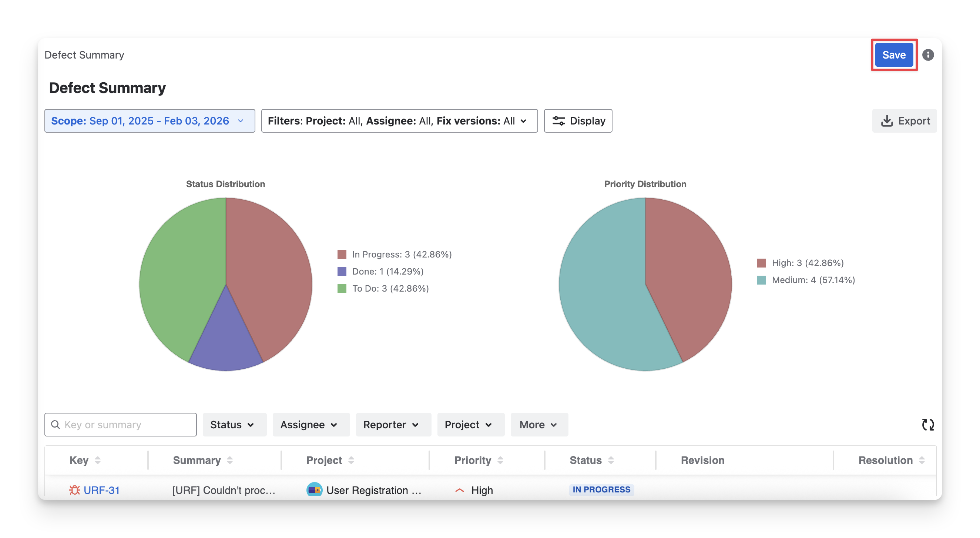Sort by Key column arrows
Image resolution: width=980 pixels, height=538 pixels.
click(x=98, y=460)
